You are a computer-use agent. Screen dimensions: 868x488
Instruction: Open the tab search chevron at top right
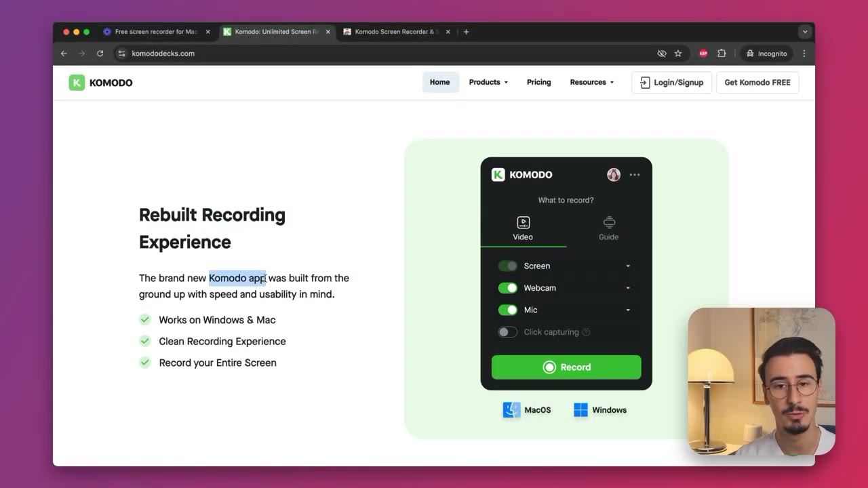pyautogui.click(x=805, y=32)
